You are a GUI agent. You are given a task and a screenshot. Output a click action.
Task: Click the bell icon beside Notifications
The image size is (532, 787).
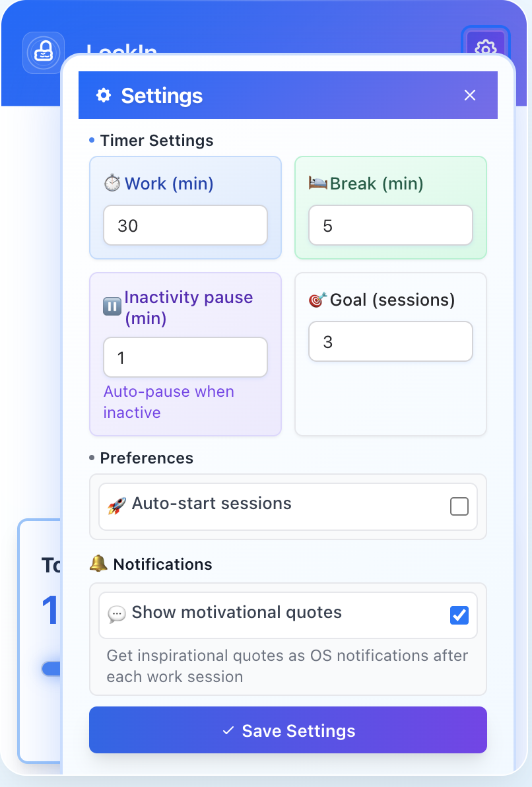(x=98, y=564)
